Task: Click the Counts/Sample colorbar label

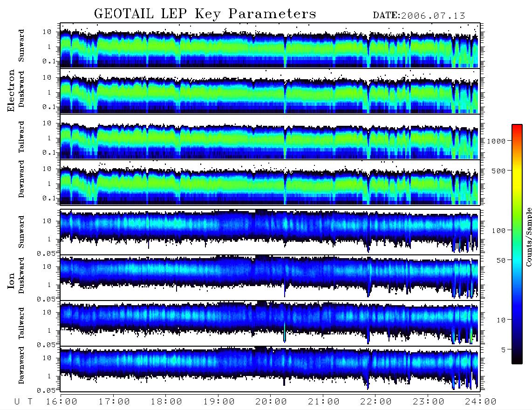Action: click(528, 237)
